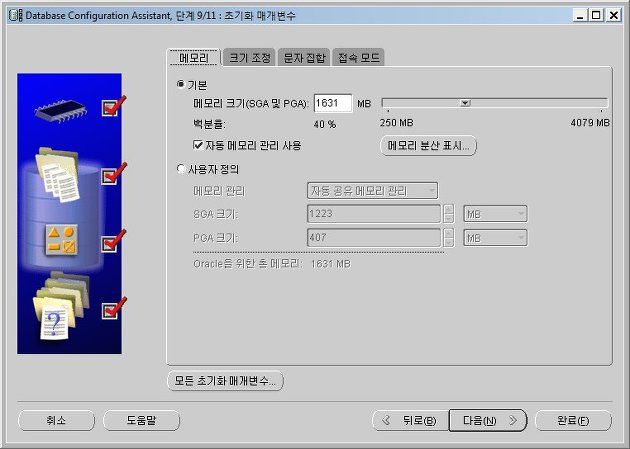Select the 사용자 정의 radio option
The height and width of the screenshot is (449, 630).
[181, 169]
